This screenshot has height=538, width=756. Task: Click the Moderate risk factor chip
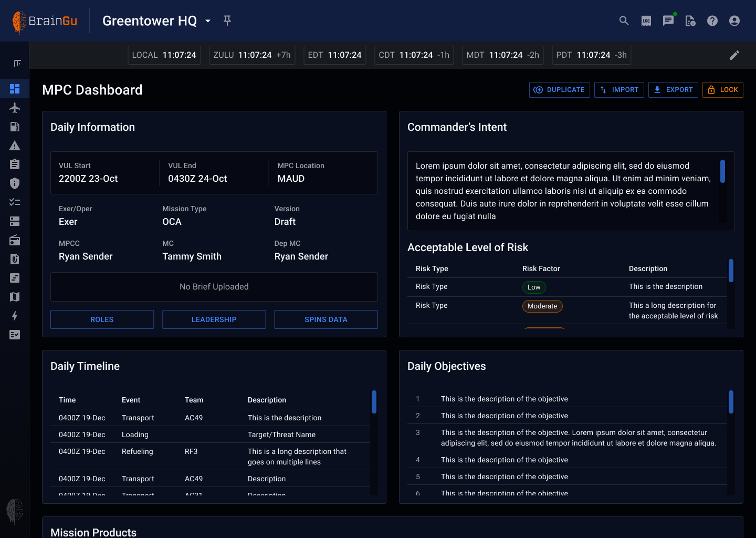click(542, 306)
